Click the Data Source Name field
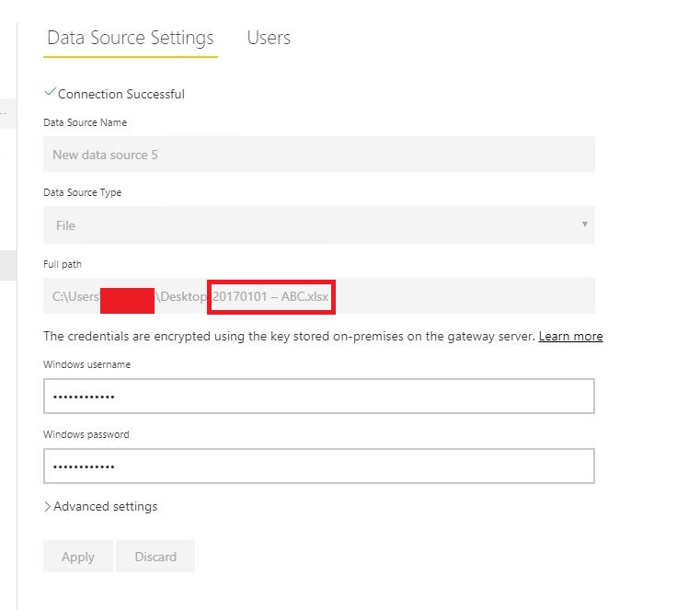This screenshot has width=700, height=610. [319, 155]
